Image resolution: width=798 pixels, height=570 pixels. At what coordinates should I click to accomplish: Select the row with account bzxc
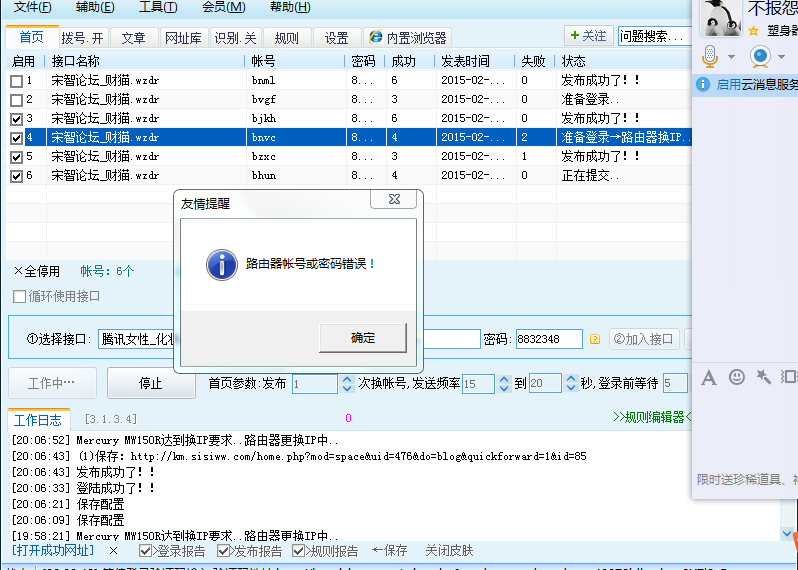pyautogui.click(x=349, y=156)
